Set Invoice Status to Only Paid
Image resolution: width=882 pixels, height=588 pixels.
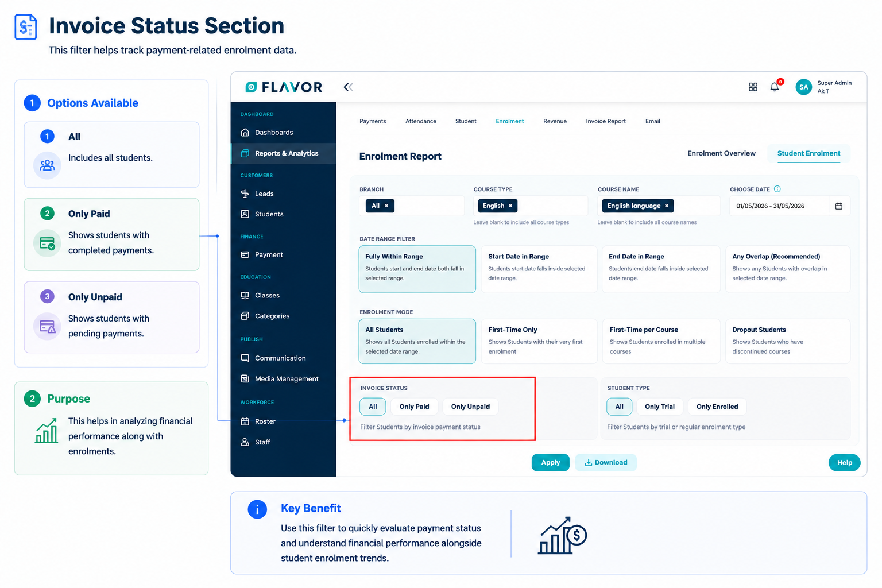pos(414,407)
